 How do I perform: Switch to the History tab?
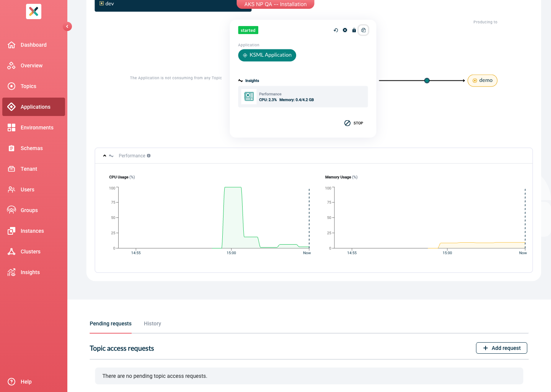152,323
